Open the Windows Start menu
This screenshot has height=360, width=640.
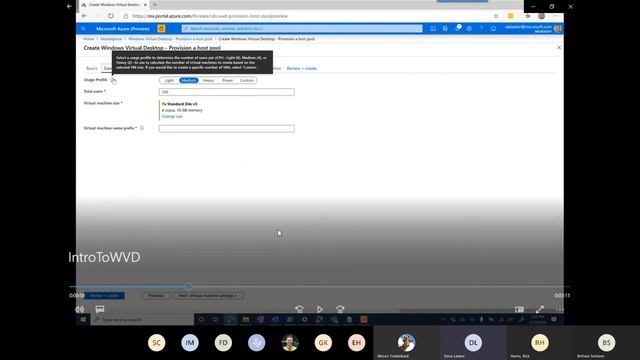point(83,320)
